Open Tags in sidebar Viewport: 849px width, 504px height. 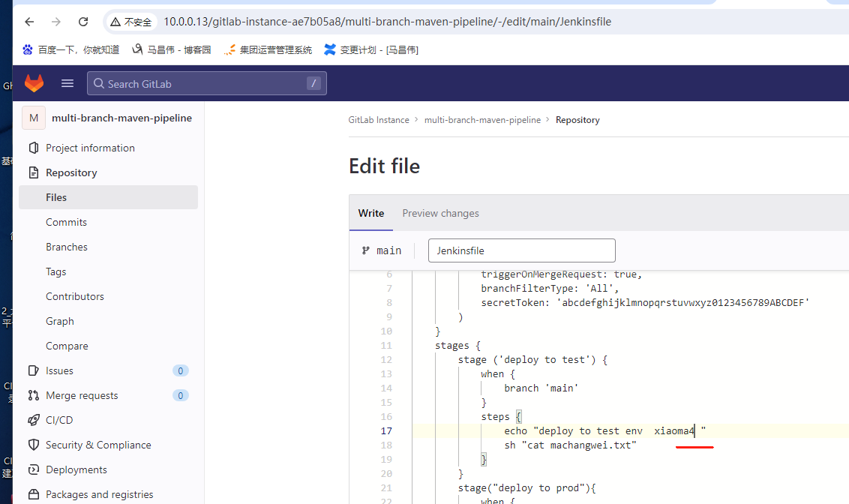[55, 271]
